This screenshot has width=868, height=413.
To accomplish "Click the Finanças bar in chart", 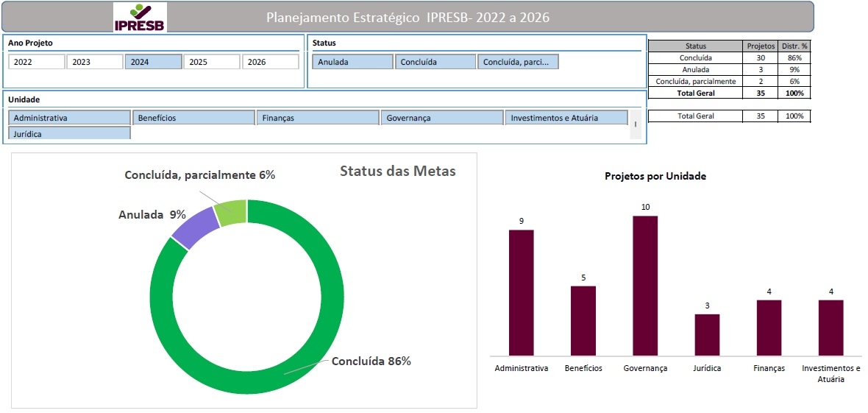I will coord(769,328).
